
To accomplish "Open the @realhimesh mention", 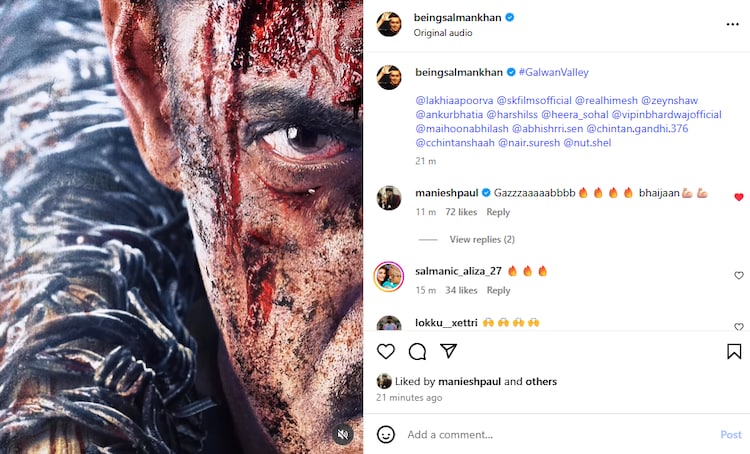I will pos(606,101).
